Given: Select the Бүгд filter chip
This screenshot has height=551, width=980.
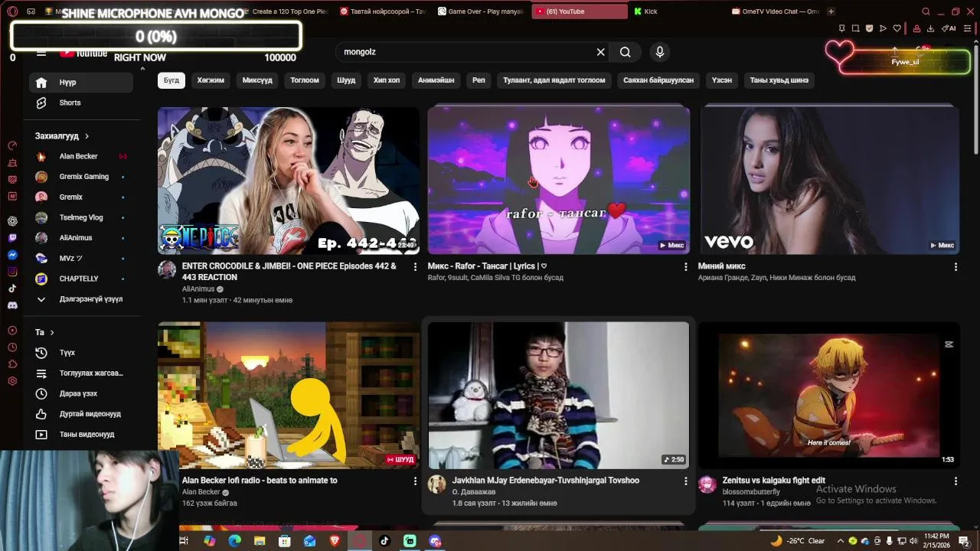Looking at the screenshot, I should [x=171, y=80].
